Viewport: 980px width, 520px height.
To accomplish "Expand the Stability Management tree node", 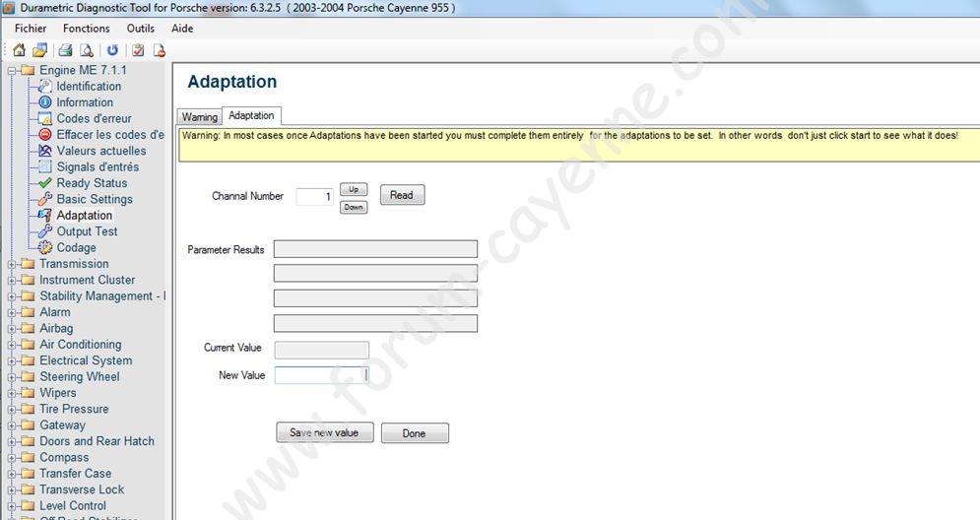I will (x=11, y=296).
